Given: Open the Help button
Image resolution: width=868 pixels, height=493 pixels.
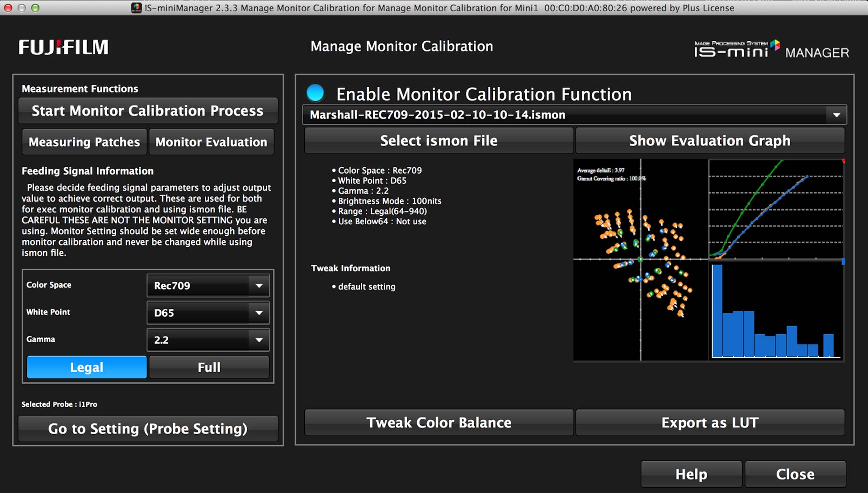Looking at the screenshot, I should [691, 474].
